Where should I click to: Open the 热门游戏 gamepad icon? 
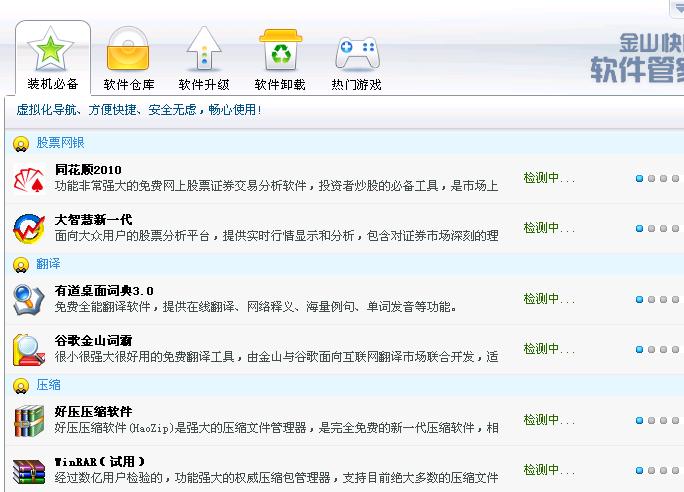pyautogui.click(x=356, y=49)
